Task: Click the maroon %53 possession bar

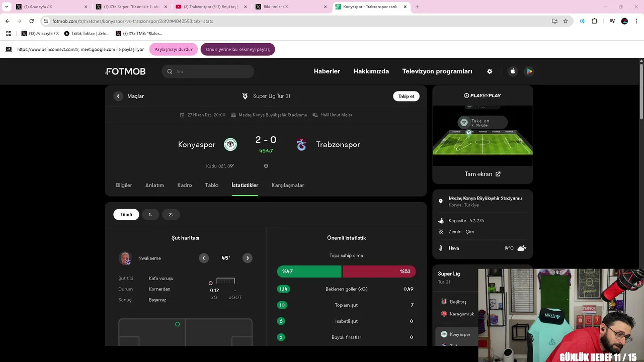Action: click(379, 271)
